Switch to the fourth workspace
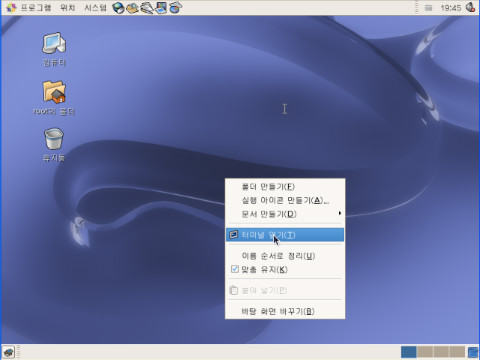The height and width of the screenshot is (360, 480). pyautogui.click(x=457, y=352)
